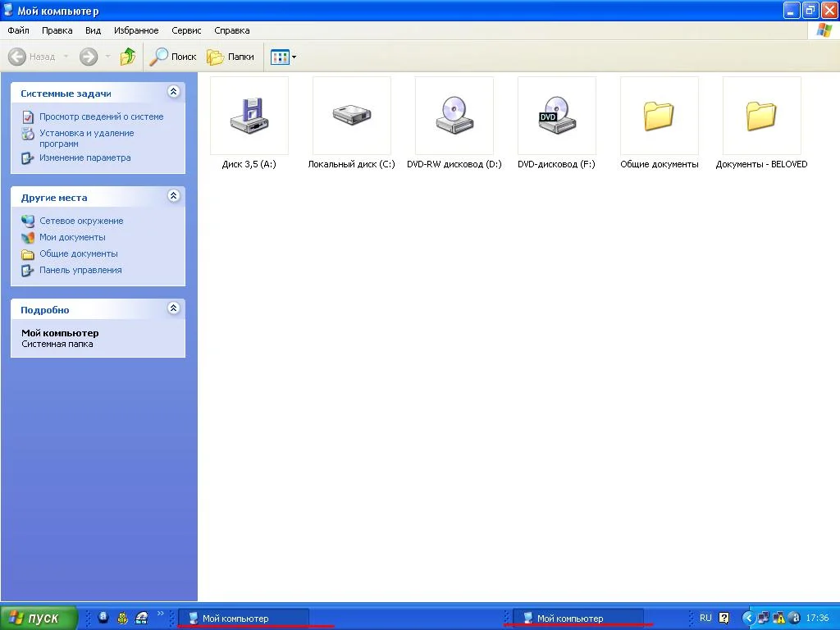Open Общие документы sidebar link
Screen dimensions: 840x630
79,253
